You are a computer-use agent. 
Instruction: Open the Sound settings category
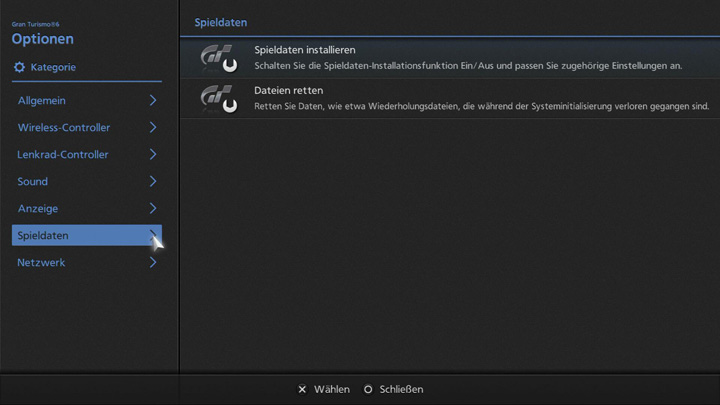coord(33,182)
